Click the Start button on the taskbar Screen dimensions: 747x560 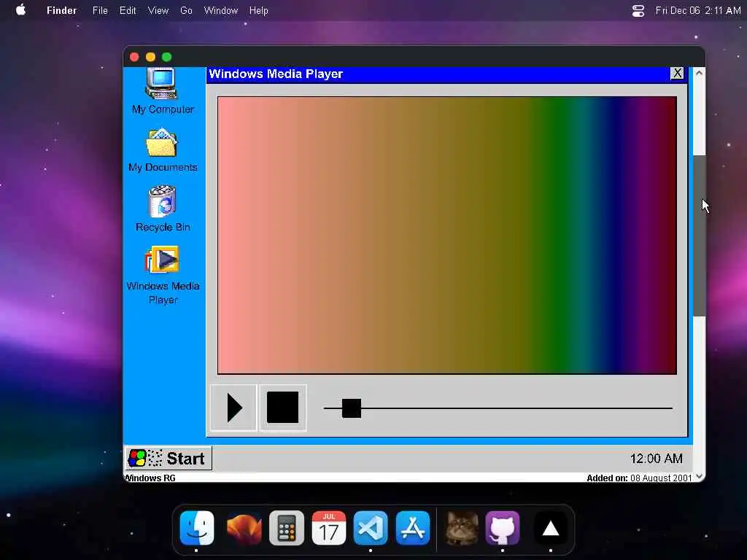click(x=169, y=458)
